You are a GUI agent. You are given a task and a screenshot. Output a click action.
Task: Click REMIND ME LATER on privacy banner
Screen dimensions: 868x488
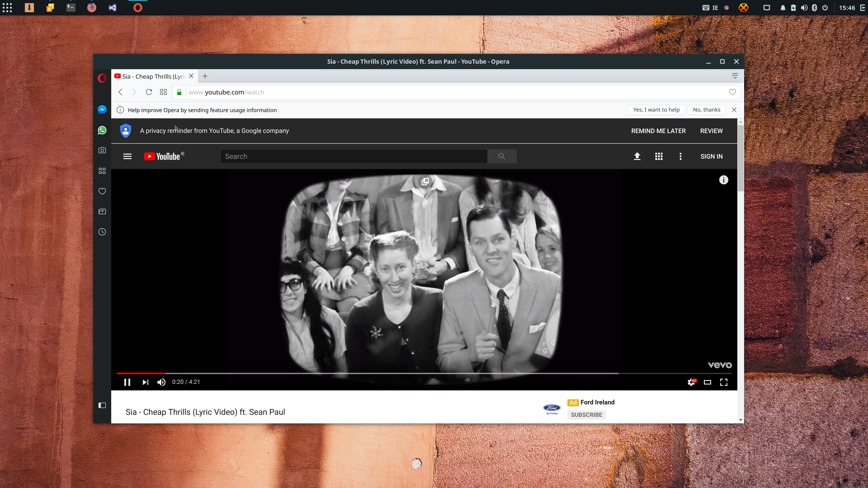pyautogui.click(x=658, y=131)
